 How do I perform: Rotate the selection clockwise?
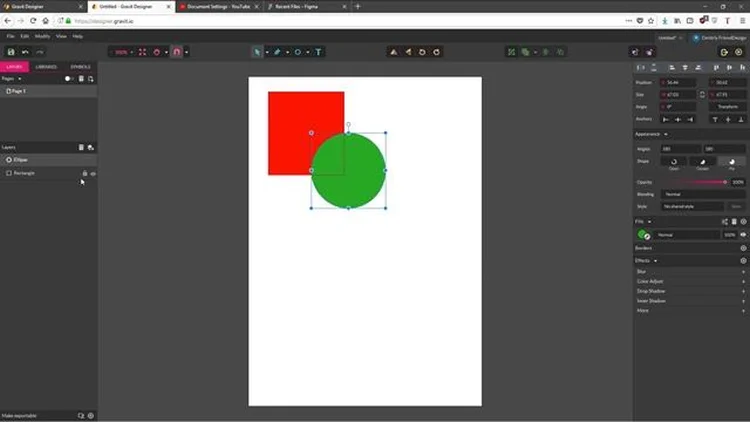tap(437, 52)
